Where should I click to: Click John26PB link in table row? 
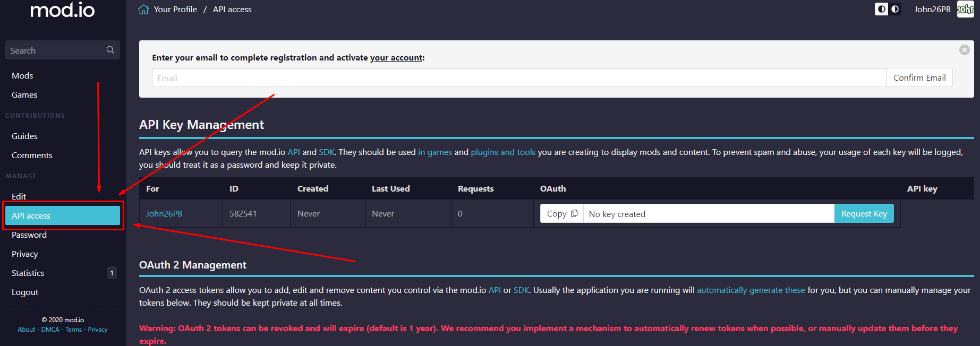click(164, 213)
